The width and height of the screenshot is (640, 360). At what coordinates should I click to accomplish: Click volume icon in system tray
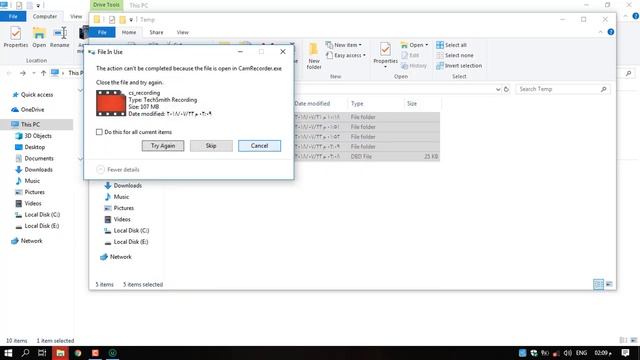tap(567, 353)
